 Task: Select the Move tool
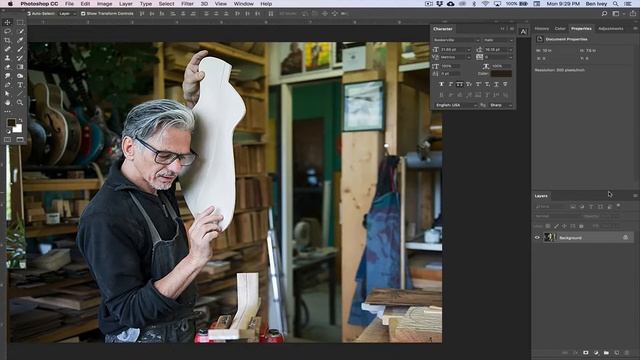tap(7, 22)
